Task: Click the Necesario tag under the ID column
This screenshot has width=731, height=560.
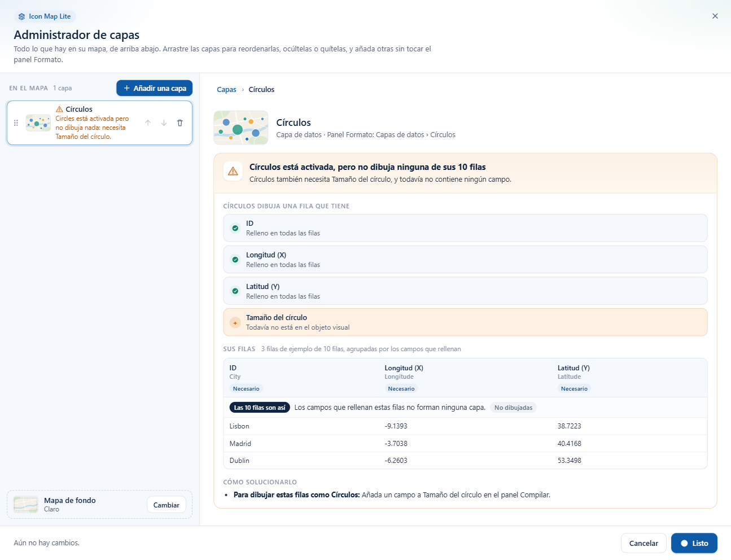Action: click(246, 388)
